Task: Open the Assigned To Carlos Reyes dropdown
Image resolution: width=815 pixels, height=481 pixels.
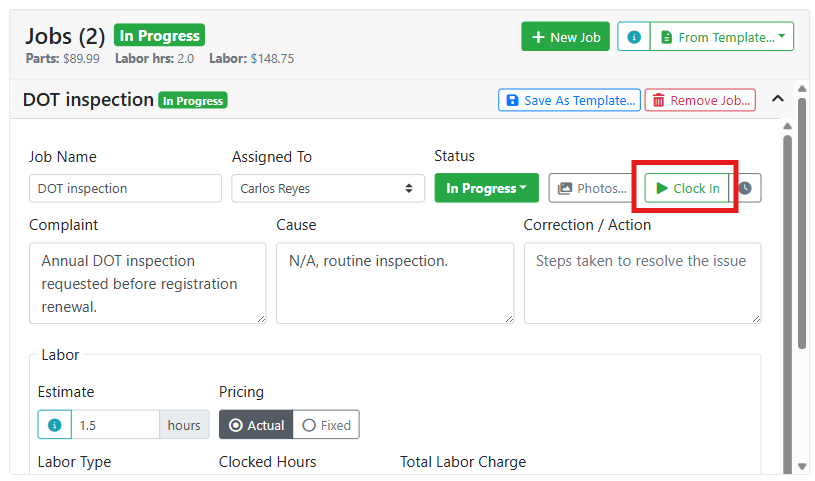Action: pos(328,188)
